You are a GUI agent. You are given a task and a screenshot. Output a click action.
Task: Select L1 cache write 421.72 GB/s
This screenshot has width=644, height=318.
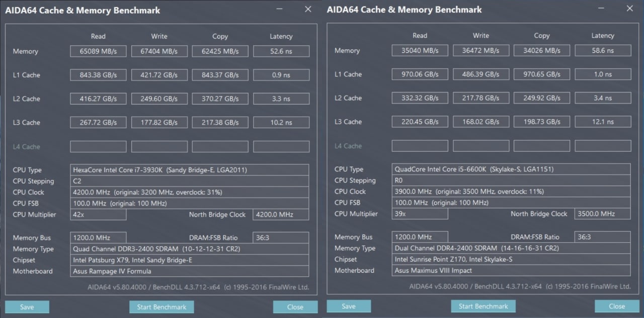(159, 75)
